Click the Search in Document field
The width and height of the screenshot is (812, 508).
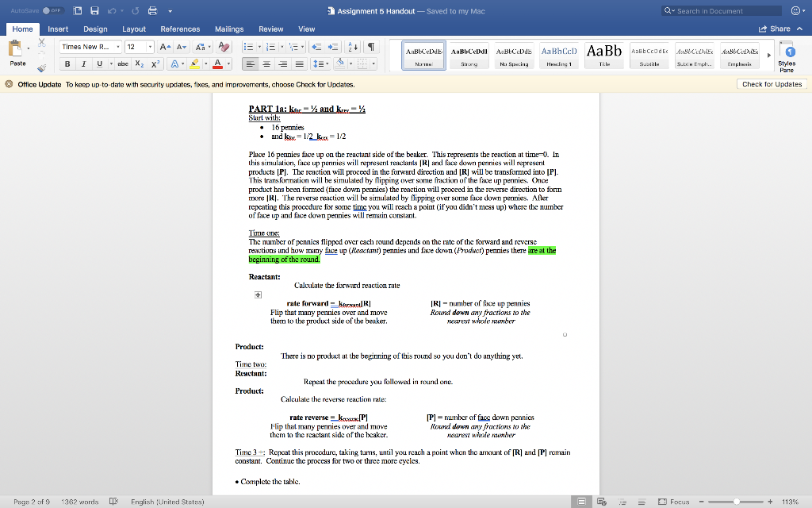[x=722, y=10]
